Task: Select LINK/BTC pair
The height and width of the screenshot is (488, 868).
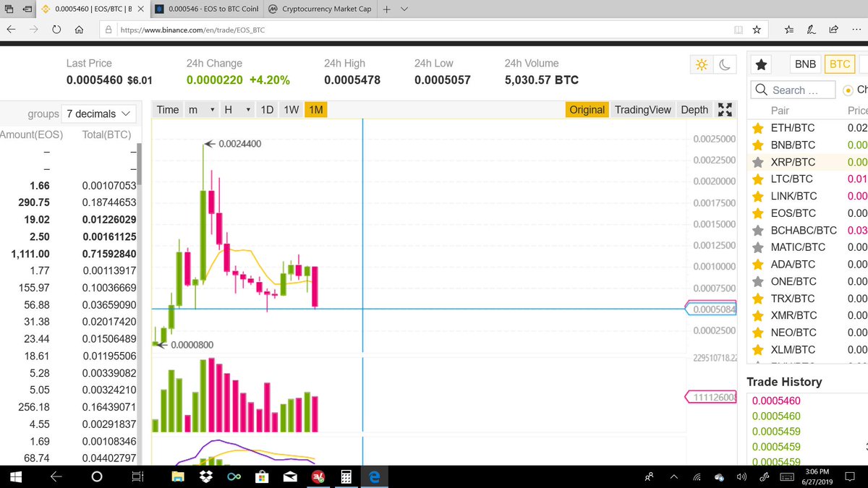Action: [x=794, y=196]
